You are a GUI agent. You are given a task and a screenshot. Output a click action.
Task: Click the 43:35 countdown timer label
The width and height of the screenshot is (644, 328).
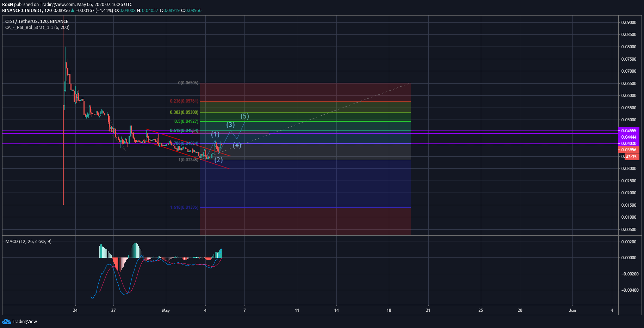click(x=631, y=157)
